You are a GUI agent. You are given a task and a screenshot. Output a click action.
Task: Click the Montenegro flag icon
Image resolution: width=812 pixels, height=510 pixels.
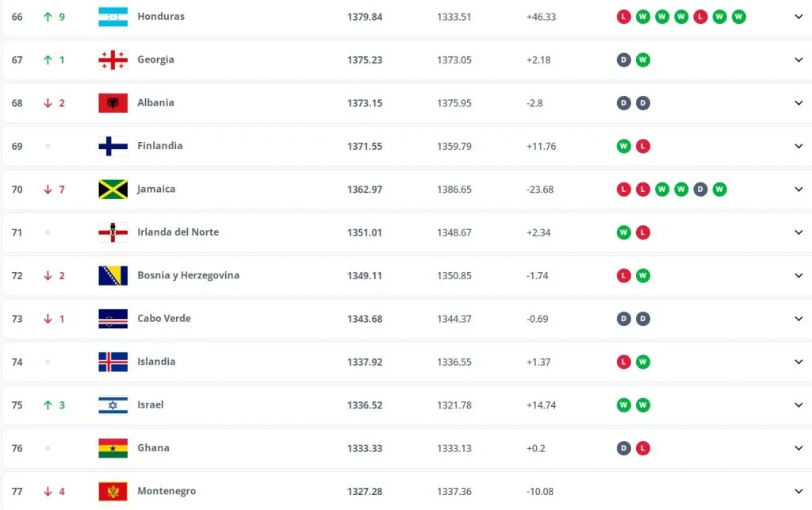tap(113, 492)
